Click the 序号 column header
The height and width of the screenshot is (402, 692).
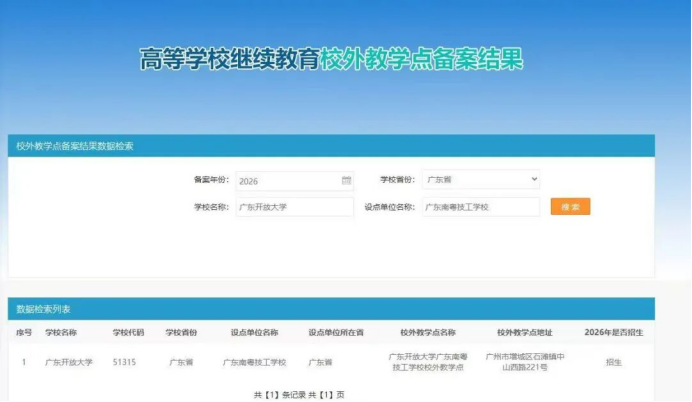click(x=24, y=333)
